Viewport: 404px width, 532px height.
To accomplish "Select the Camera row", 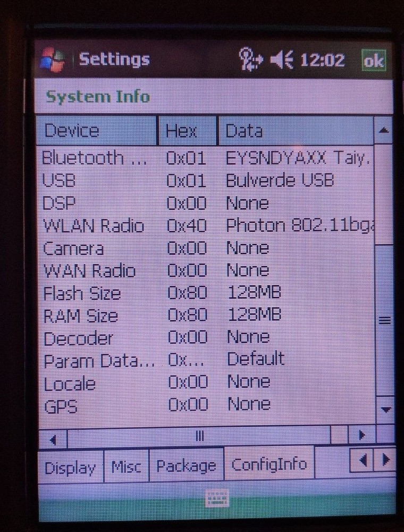I will [205, 248].
